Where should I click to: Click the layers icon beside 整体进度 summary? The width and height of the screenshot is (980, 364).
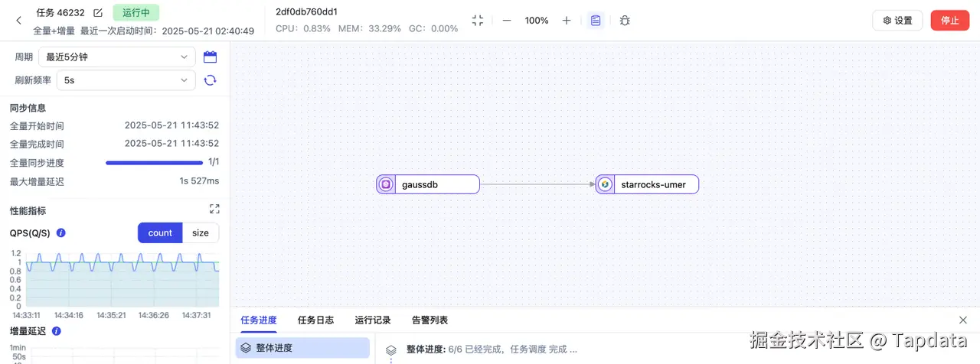point(391,349)
